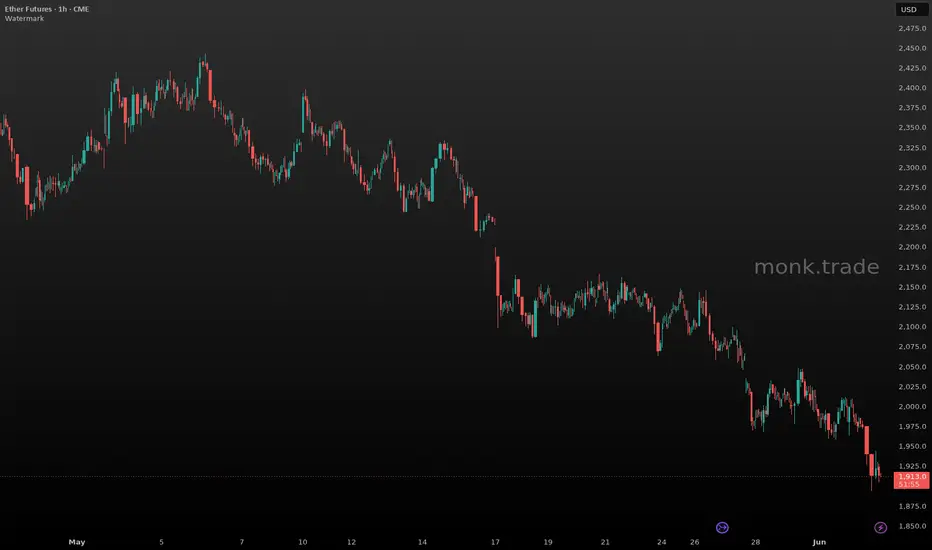Select the Ether Futures 1h CME title
This screenshot has height=550, width=932.
coord(47,9)
